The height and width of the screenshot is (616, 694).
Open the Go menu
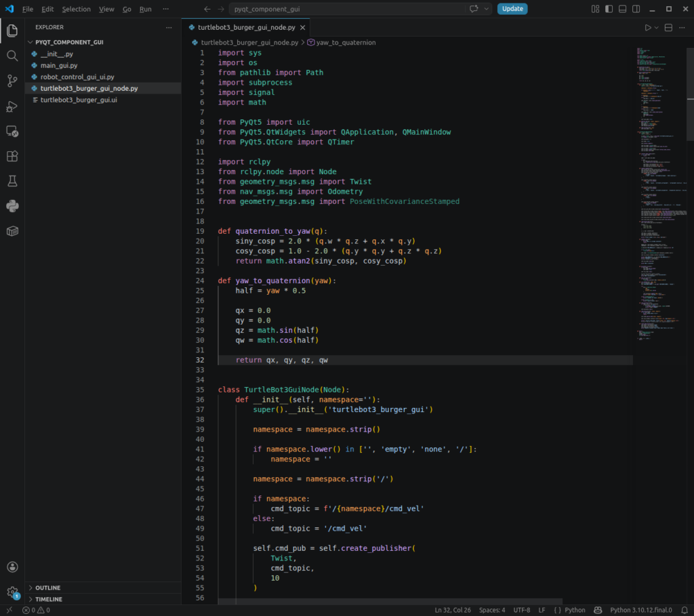tap(127, 9)
